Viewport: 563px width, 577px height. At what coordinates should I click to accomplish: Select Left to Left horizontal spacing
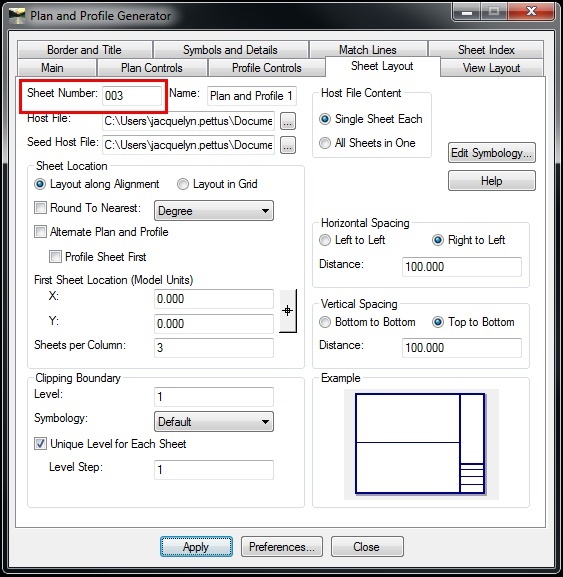pos(325,240)
